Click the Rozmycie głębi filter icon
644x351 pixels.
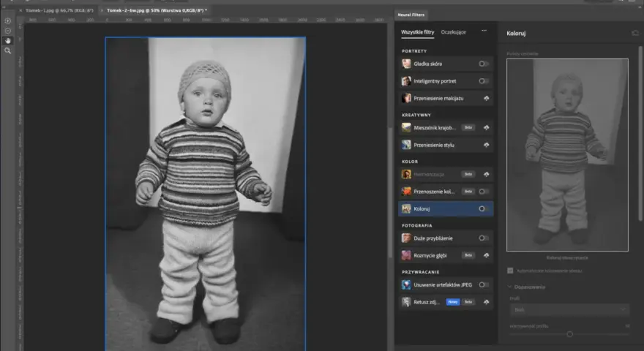pyautogui.click(x=406, y=255)
